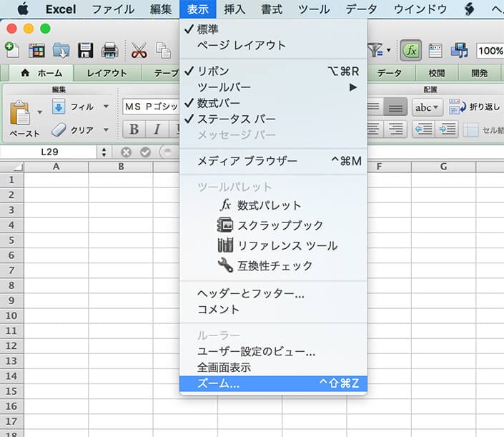504x437 pixels.
Task: Click the merge cells icon
Action: click(x=471, y=130)
